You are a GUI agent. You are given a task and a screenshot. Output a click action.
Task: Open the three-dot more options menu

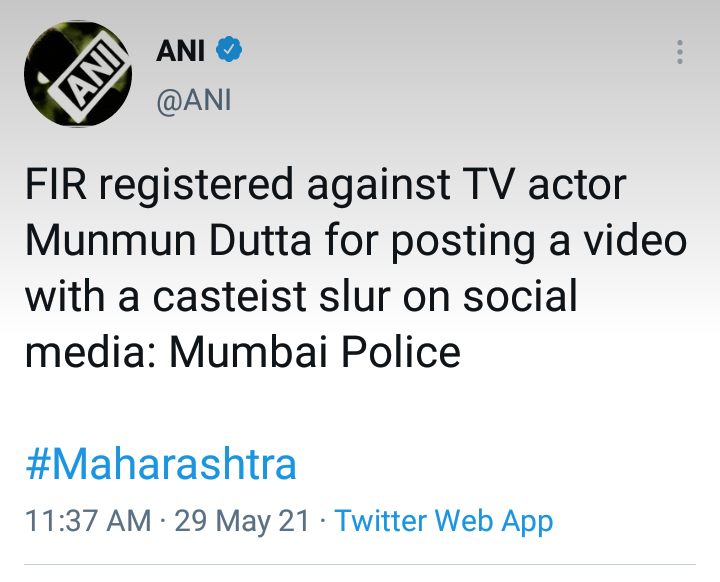(680, 52)
